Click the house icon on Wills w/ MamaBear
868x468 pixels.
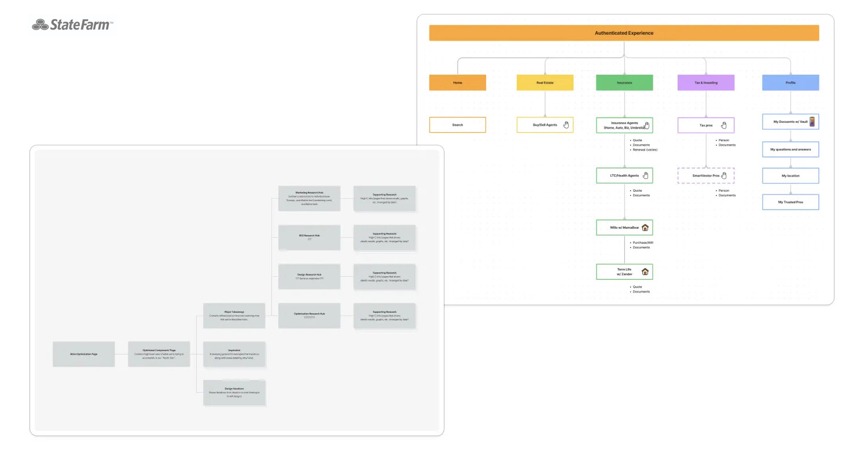tap(645, 228)
